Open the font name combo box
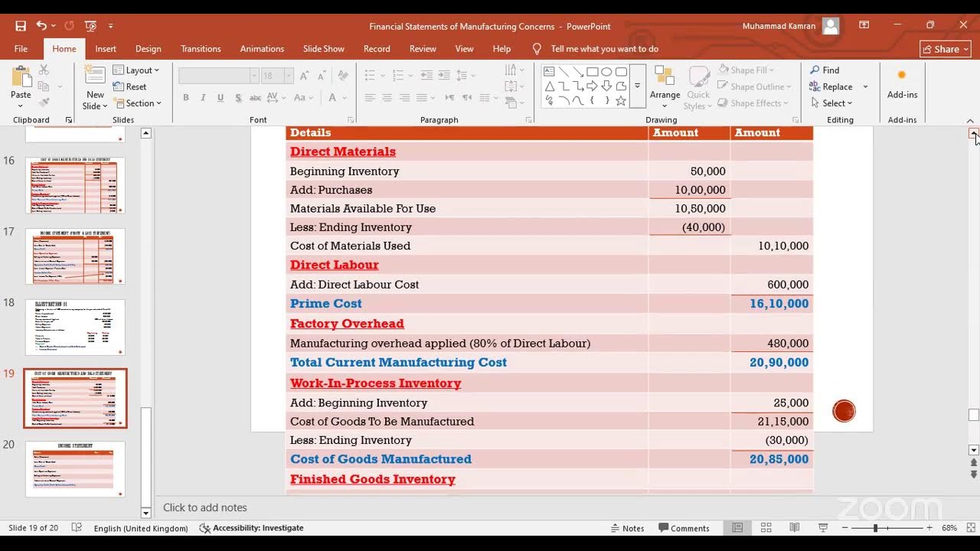The image size is (980, 551). tap(218, 76)
